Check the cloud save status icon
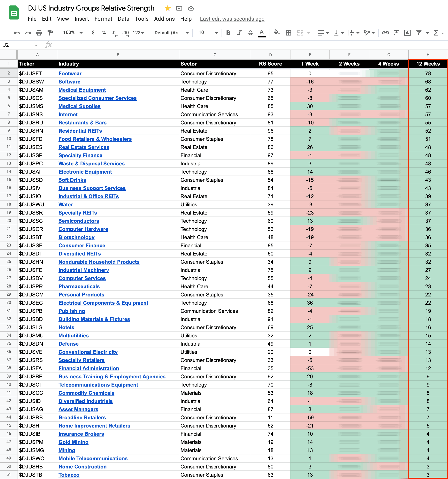This screenshot has height=479, width=448. 191,8
